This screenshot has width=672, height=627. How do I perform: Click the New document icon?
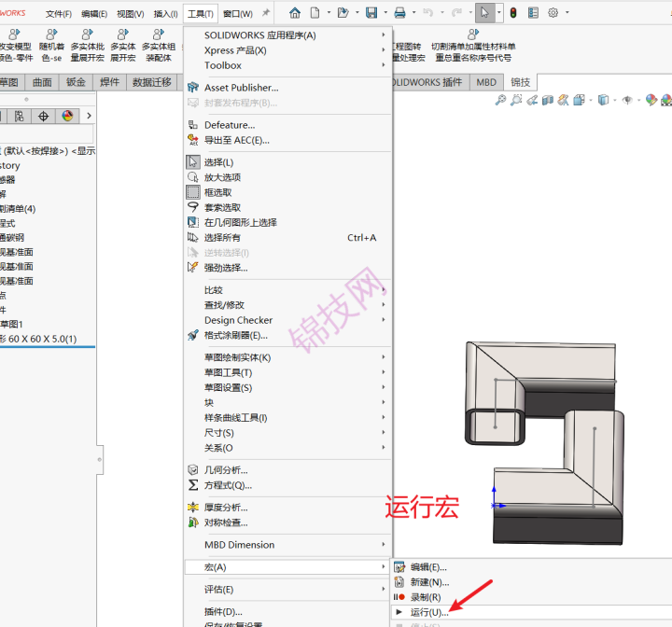[x=315, y=13]
